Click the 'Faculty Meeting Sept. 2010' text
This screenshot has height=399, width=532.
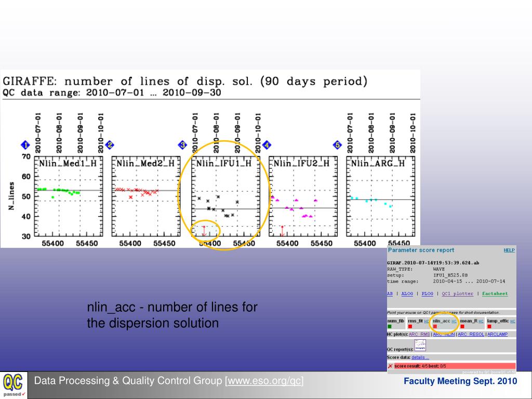click(x=460, y=381)
